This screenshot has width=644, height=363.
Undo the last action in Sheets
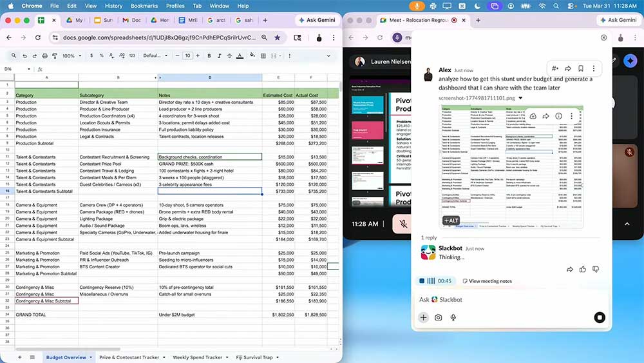(x=24, y=55)
